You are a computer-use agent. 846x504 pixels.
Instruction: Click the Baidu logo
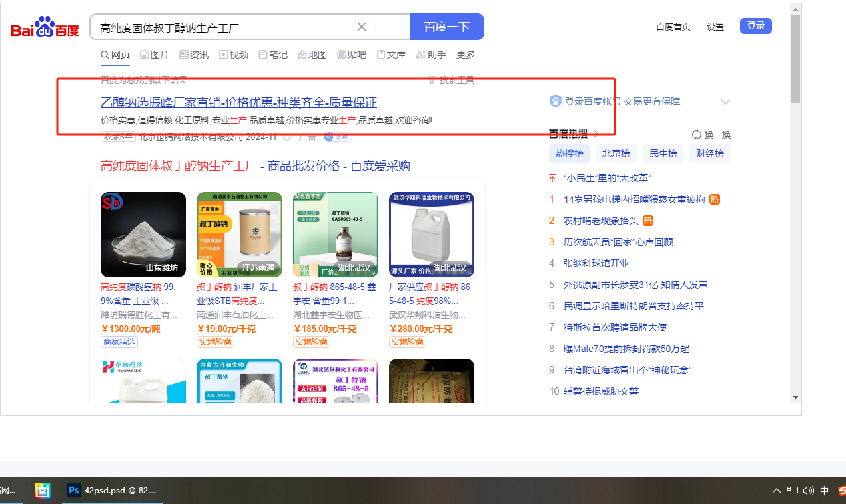coord(45,27)
